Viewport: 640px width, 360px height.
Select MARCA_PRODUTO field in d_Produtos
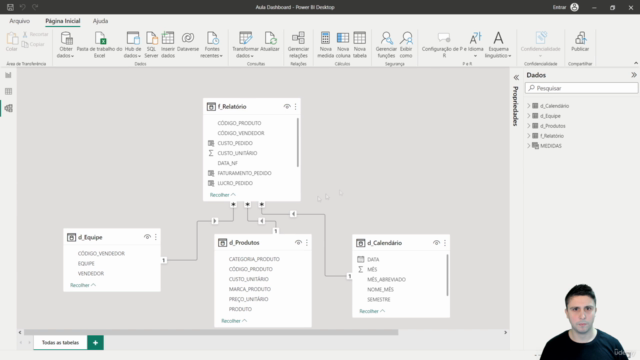pyautogui.click(x=249, y=289)
